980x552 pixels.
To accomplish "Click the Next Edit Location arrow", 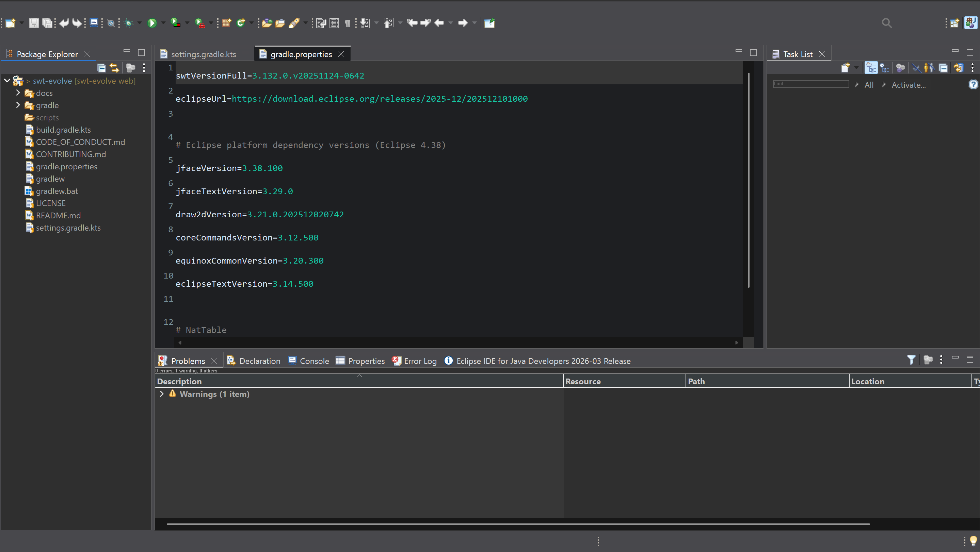I will pyautogui.click(x=426, y=23).
